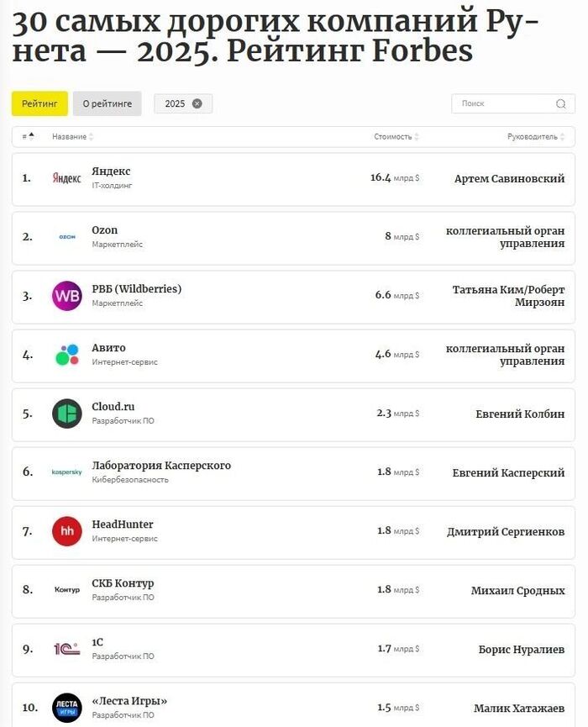Image resolution: width=588 pixels, height=727 pixels.
Task: Sort by the Стоимость column
Action: click(x=396, y=137)
